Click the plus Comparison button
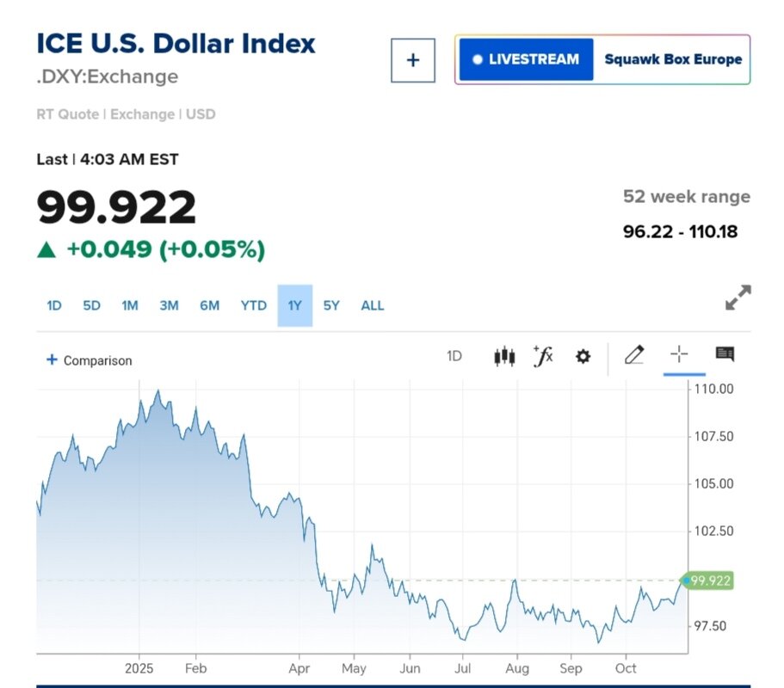784x688 pixels. (90, 360)
